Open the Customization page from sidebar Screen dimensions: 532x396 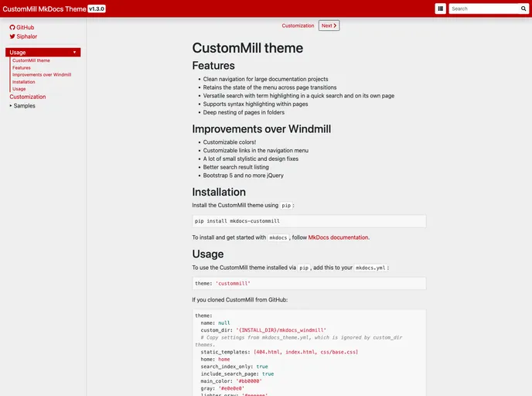pos(28,97)
